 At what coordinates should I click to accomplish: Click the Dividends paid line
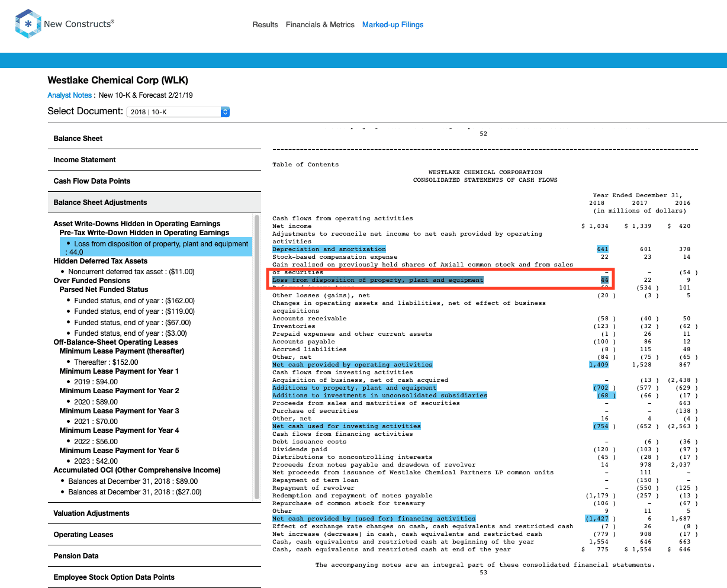click(300, 449)
